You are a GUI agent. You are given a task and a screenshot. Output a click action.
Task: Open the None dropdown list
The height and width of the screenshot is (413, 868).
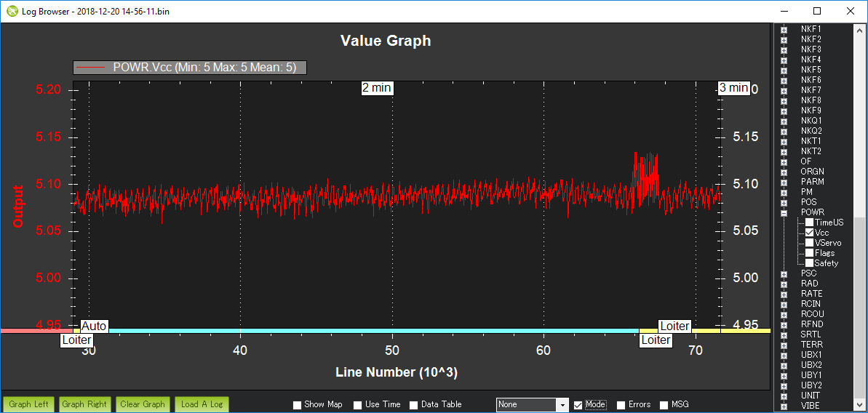click(x=562, y=405)
